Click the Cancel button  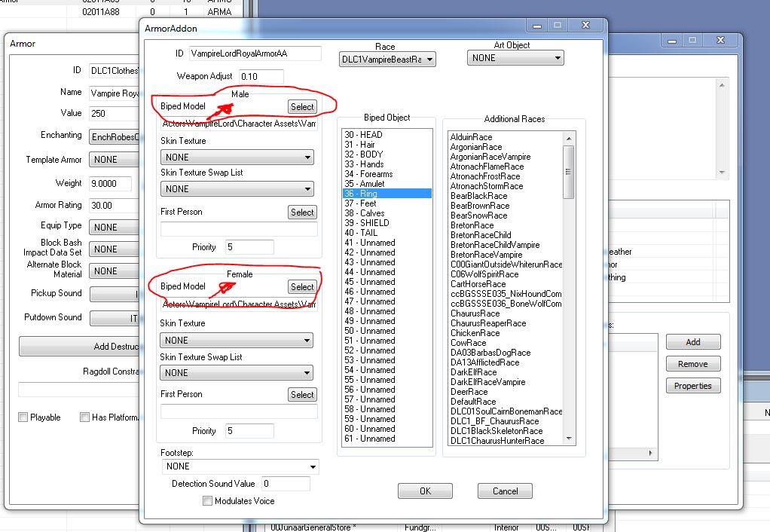coord(505,491)
